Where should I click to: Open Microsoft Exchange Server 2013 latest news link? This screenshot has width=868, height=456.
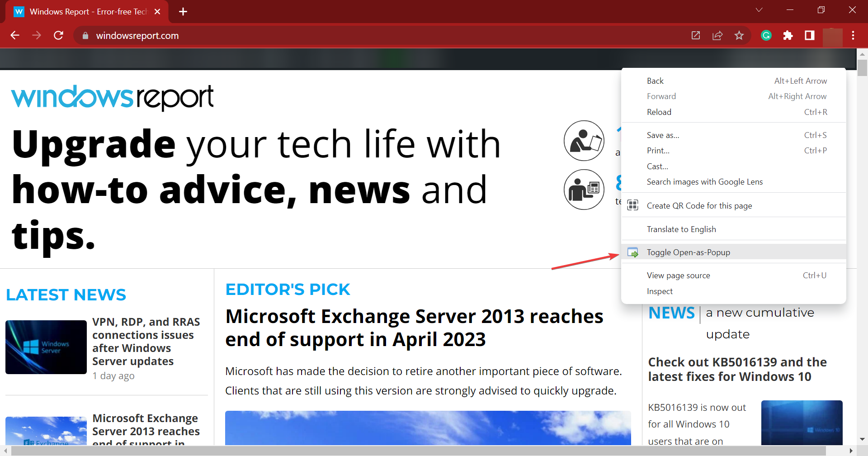coord(146,428)
